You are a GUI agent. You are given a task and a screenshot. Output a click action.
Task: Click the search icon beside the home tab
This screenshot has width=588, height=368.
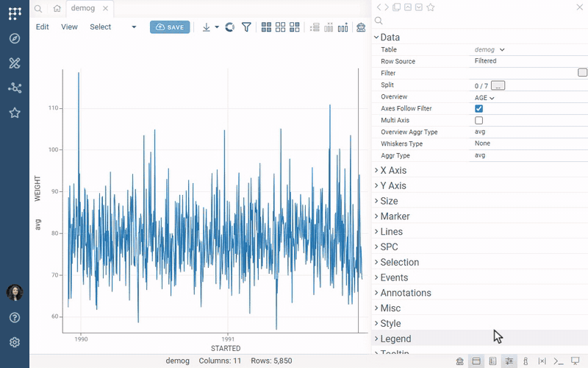(x=38, y=8)
